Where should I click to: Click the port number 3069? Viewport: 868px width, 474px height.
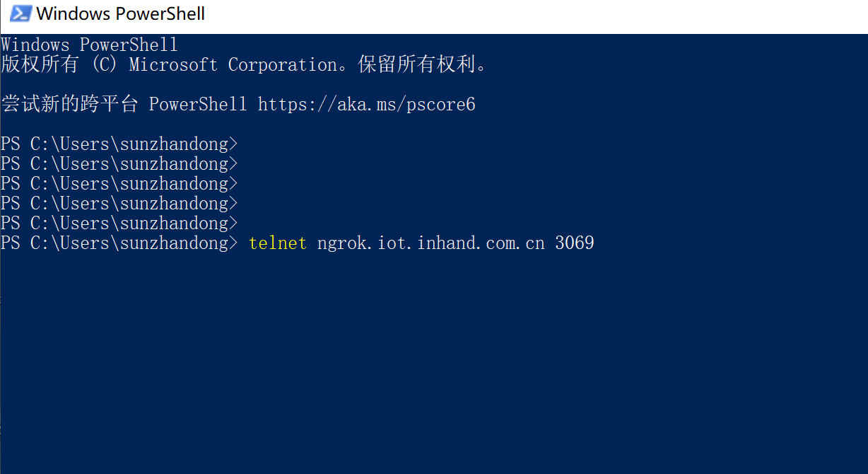click(x=575, y=243)
